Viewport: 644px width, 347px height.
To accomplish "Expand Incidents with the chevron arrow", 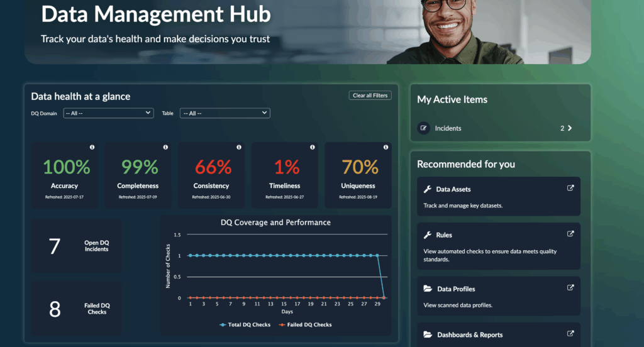I will tap(570, 128).
